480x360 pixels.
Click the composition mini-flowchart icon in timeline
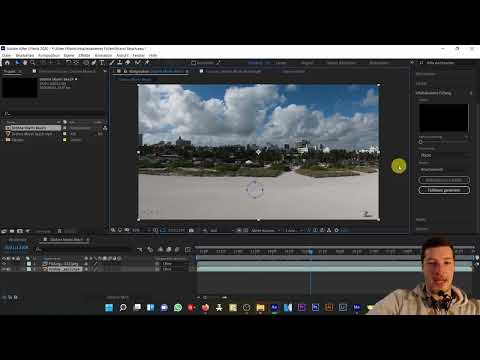pos(139,250)
